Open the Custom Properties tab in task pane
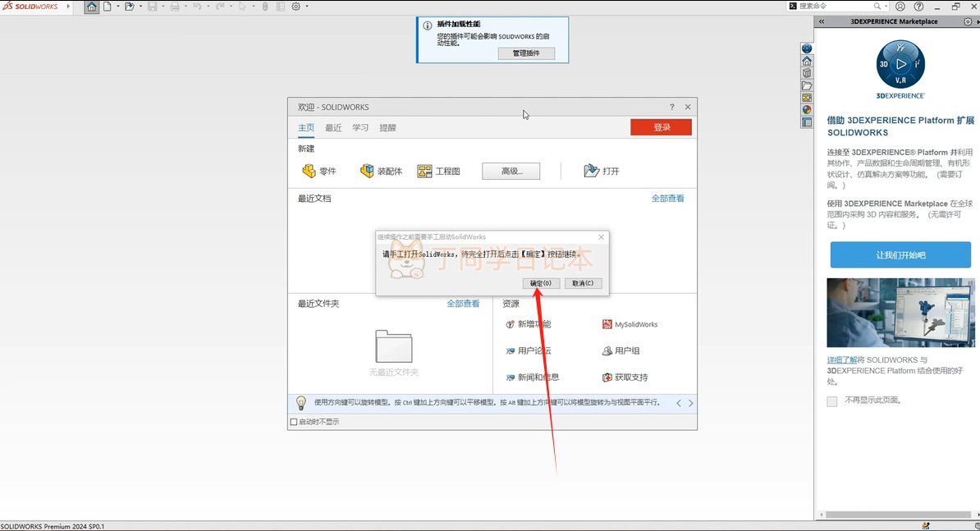Image resolution: width=980 pixels, height=531 pixels. (807, 122)
